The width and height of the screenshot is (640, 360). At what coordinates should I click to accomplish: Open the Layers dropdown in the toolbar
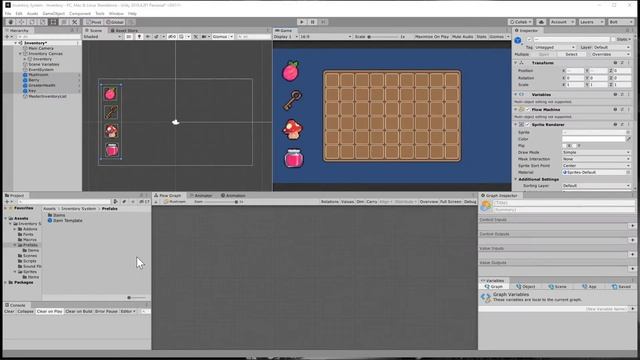591,22
